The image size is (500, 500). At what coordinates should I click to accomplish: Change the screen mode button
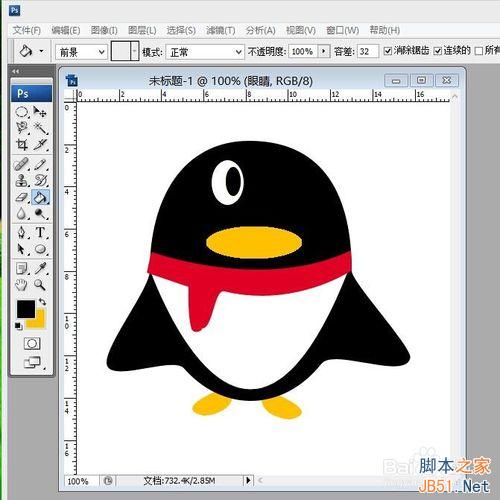coord(32,362)
